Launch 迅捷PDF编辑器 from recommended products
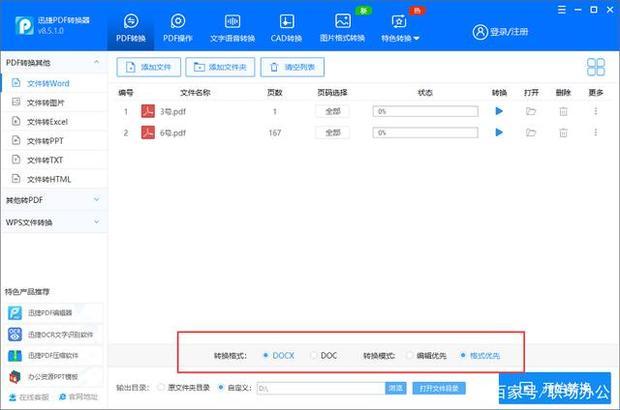This screenshot has width=620, height=410. click(x=52, y=314)
